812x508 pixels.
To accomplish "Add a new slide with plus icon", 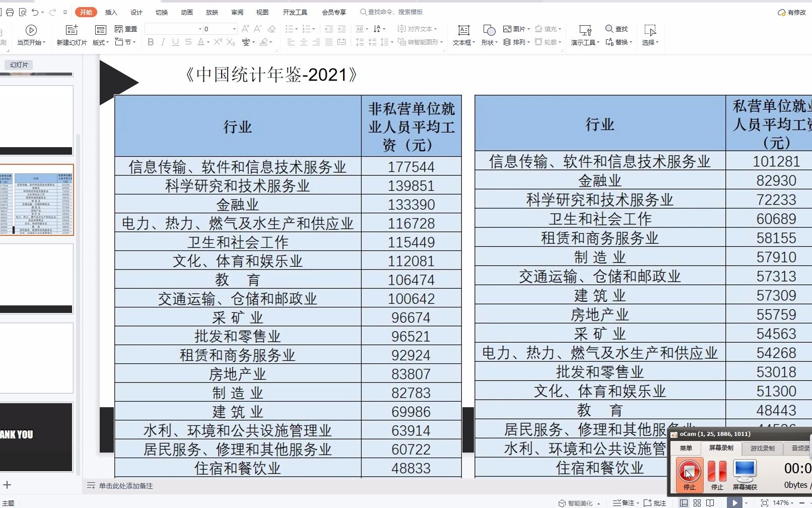I will 7,485.
